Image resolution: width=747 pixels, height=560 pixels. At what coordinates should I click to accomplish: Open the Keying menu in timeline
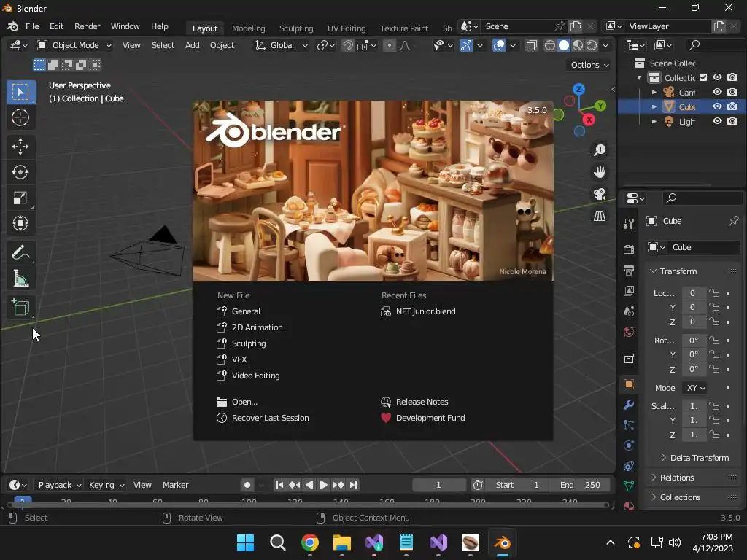[x=107, y=485]
